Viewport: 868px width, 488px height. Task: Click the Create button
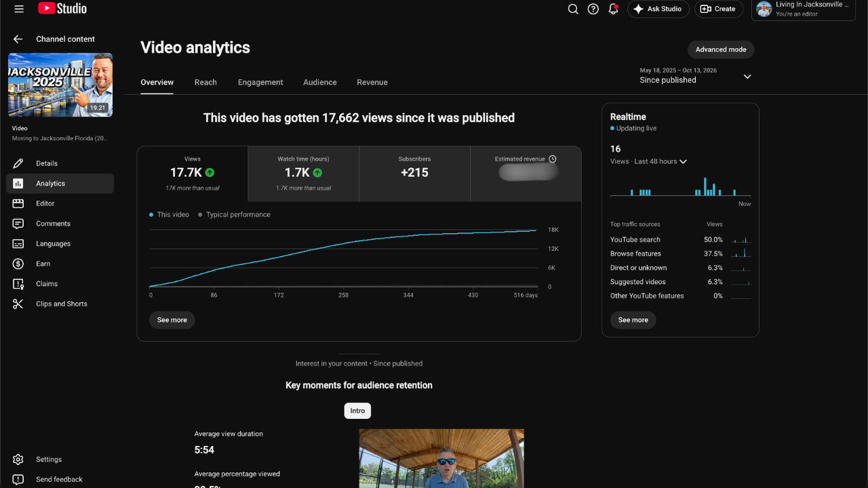(719, 9)
